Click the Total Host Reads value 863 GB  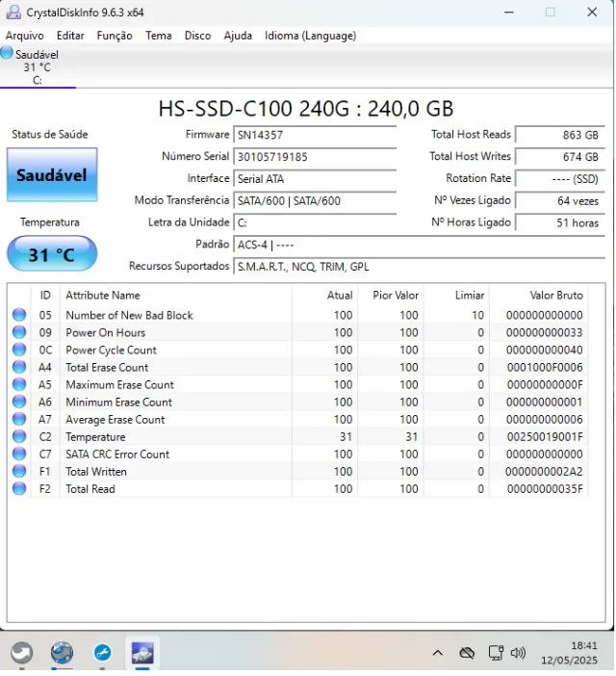(560, 135)
